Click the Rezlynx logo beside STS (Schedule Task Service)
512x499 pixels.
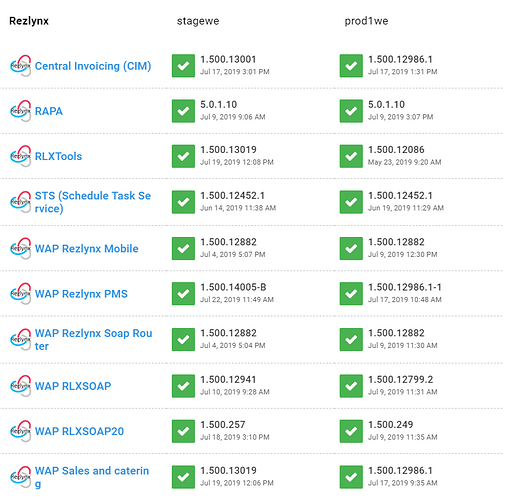[x=21, y=202]
